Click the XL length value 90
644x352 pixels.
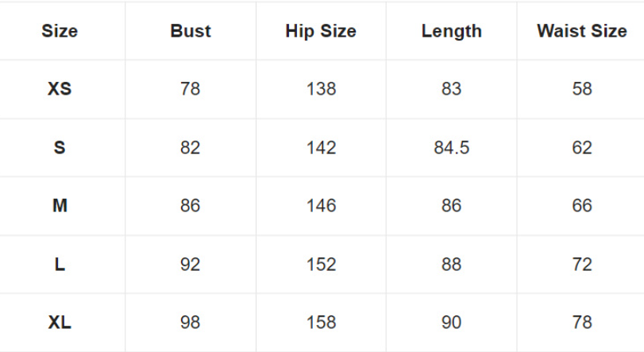[x=451, y=323]
